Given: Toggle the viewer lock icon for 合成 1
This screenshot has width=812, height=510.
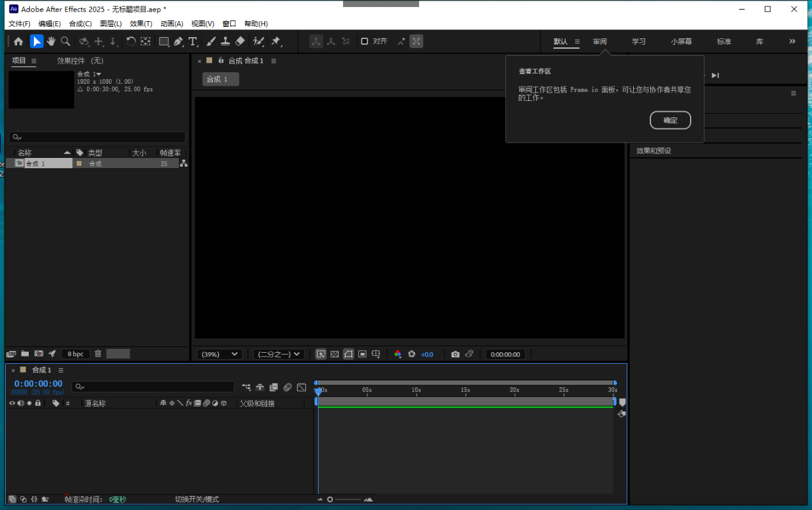Looking at the screenshot, I should point(221,61).
